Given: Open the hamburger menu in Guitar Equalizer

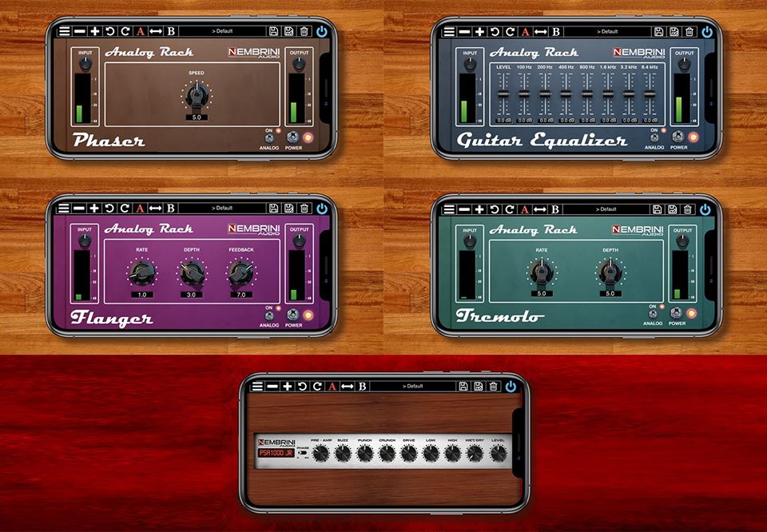Looking at the screenshot, I should point(449,32).
